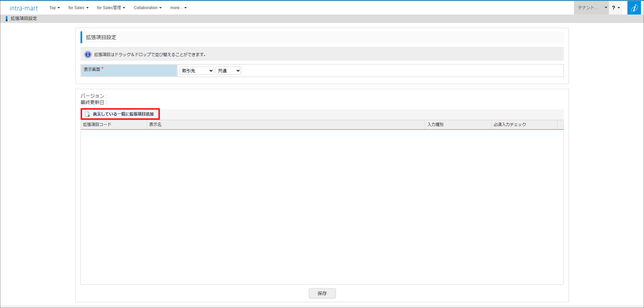The image size is (644, 308).
Task: Click the 必須入力チェック column header
Action: (524, 125)
